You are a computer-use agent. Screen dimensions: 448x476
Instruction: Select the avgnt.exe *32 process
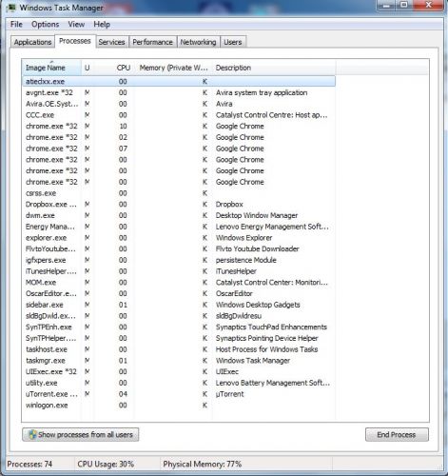(179, 92)
